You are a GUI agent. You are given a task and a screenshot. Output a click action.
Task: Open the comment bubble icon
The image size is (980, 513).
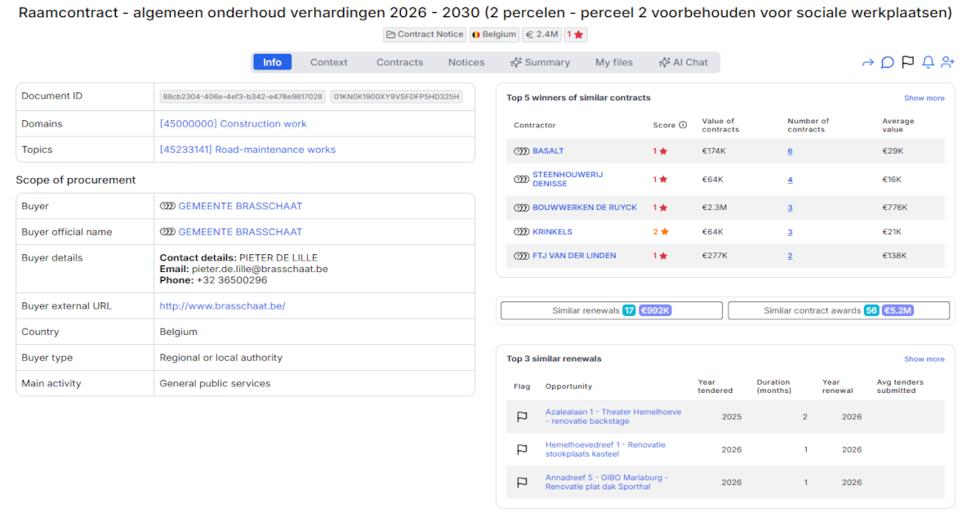tap(888, 63)
